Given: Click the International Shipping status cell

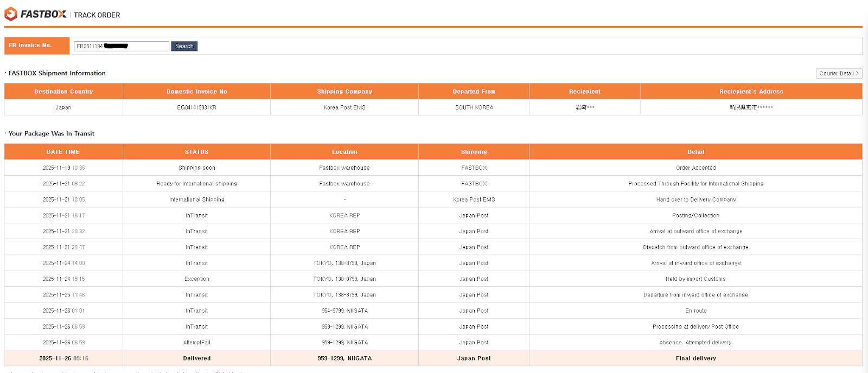Looking at the screenshot, I should [196, 200].
